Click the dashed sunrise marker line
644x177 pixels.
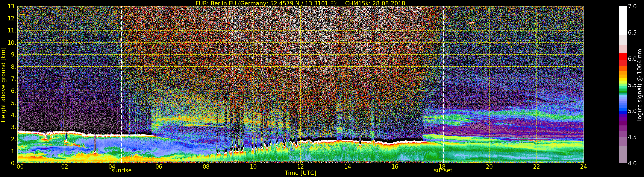[x=121, y=85]
